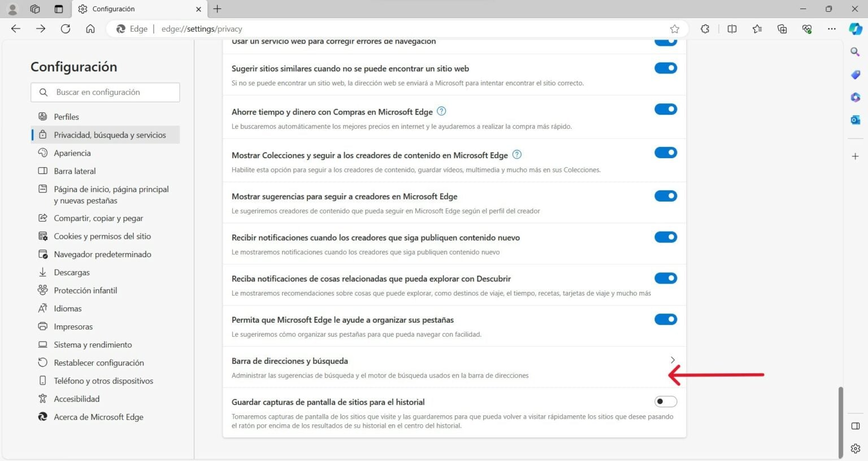The width and height of the screenshot is (868, 461).
Task: Switch to the 'Configuración' tab
Action: point(136,9)
